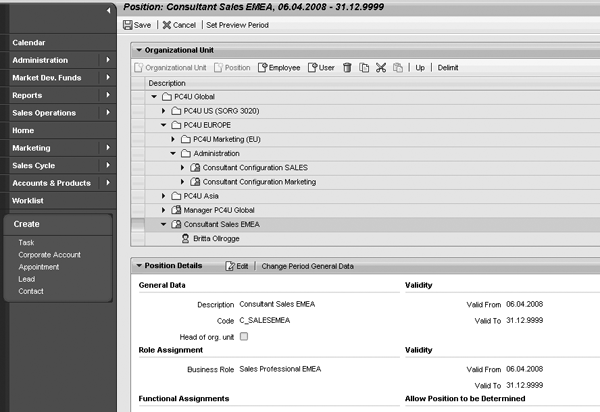Create a new Lead link
This screenshot has height=412, width=600.
26,279
